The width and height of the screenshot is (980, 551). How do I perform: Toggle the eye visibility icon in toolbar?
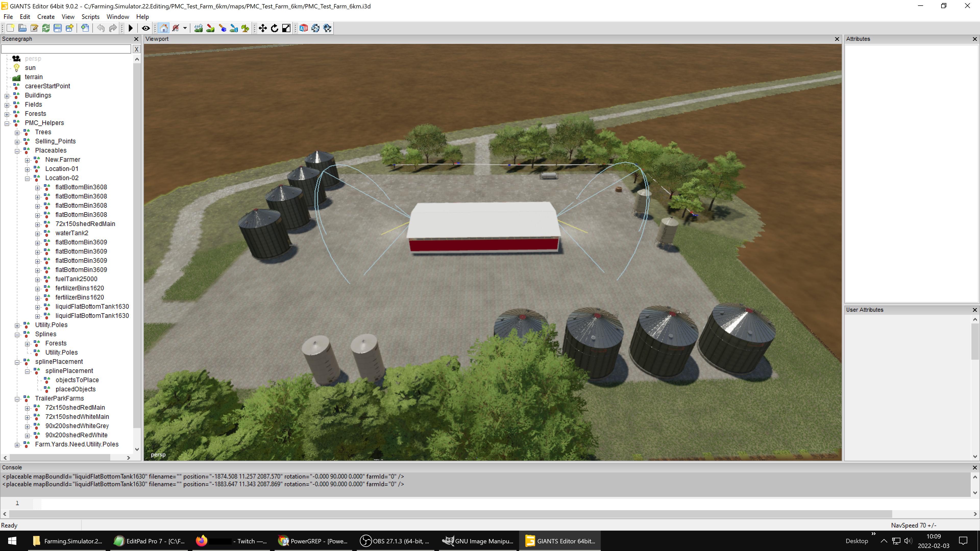coord(146,28)
